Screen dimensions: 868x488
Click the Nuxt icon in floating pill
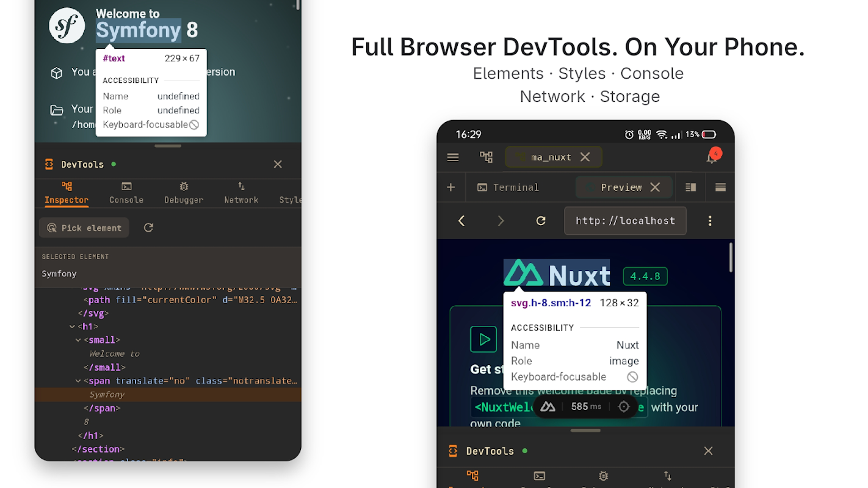click(x=548, y=407)
